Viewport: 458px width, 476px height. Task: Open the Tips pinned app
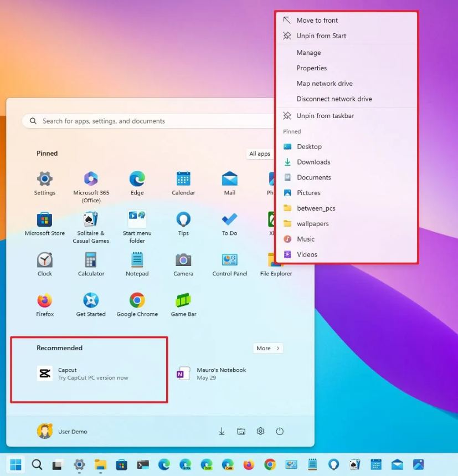(183, 224)
